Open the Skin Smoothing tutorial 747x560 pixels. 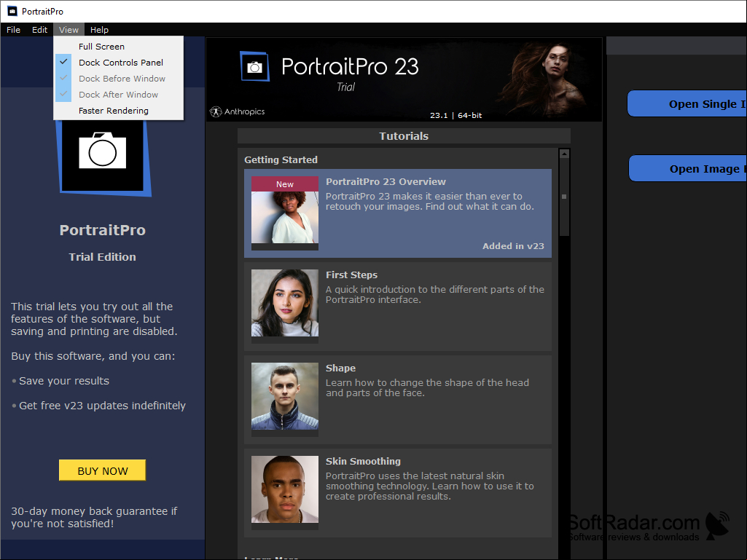pos(398,493)
